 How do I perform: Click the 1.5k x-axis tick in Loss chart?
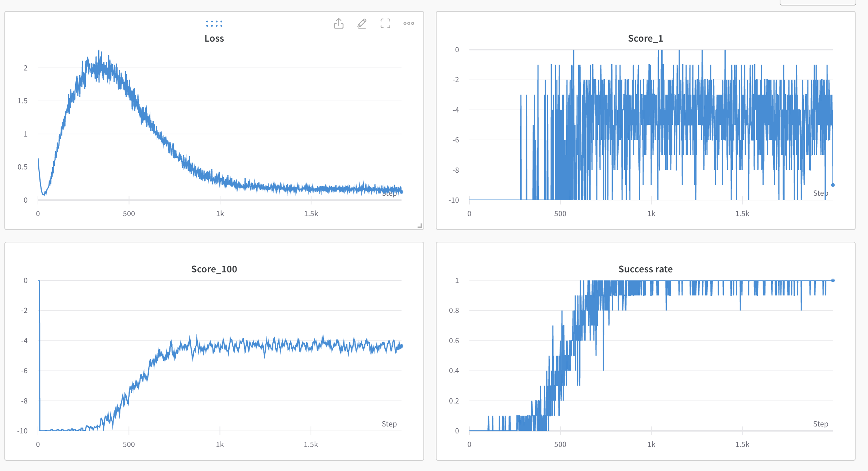click(x=311, y=214)
